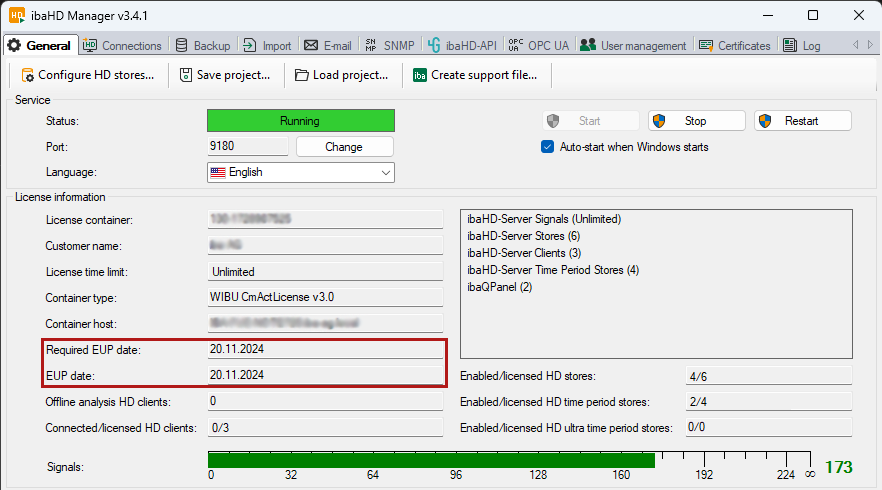Click the Certificates tab icon
882x490 pixels.
coord(706,46)
